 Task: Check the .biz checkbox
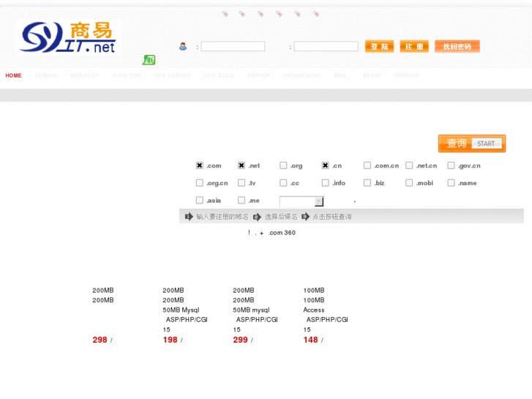367,183
